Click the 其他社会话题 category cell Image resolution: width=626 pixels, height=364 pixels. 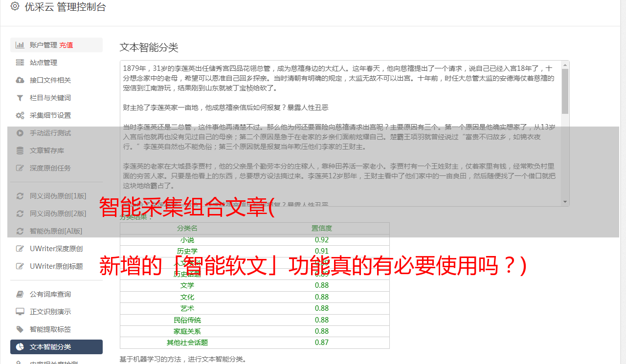pos(187,343)
